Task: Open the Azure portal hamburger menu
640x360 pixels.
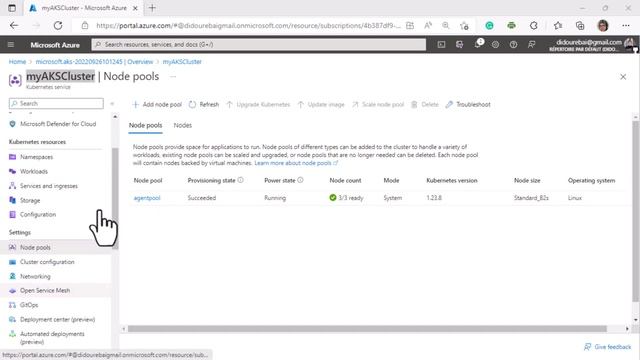Action: click(11, 44)
